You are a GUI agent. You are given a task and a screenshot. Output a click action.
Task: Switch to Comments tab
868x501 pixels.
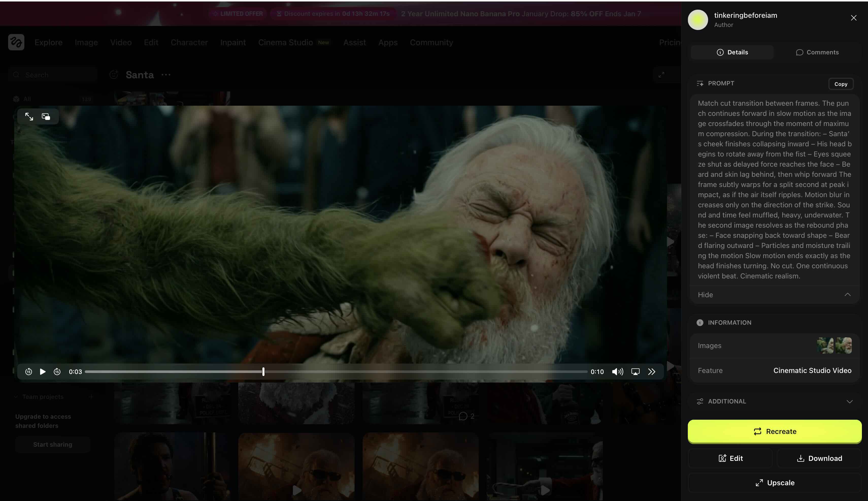click(817, 52)
